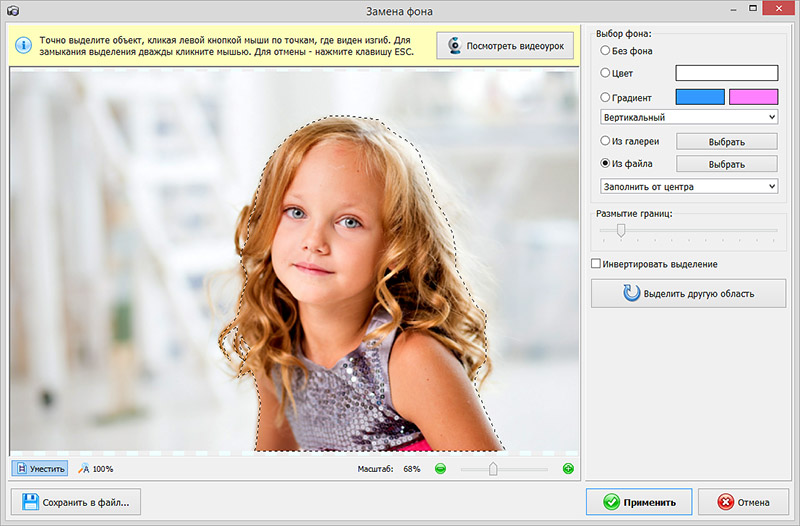The width and height of the screenshot is (800, 526).
Task: Enable Инвертировать выделение checkbox
Action: tap(654, 264)
